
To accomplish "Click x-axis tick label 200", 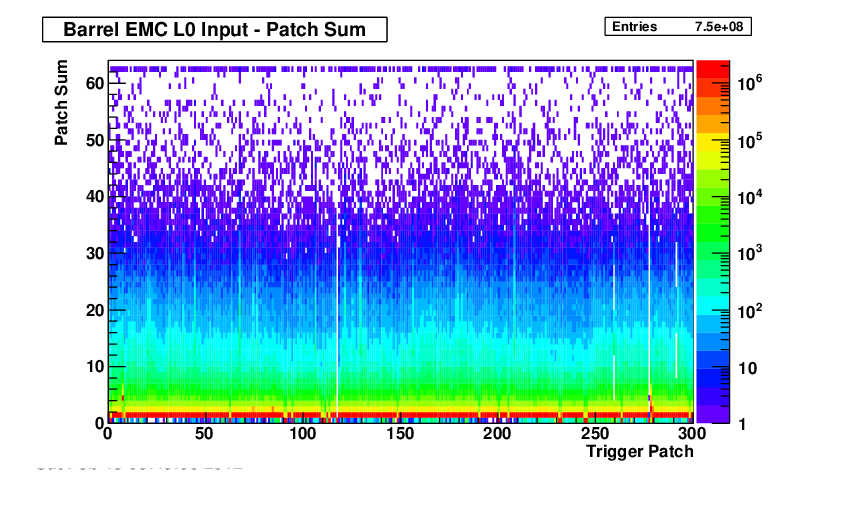I will click(497, 434).
